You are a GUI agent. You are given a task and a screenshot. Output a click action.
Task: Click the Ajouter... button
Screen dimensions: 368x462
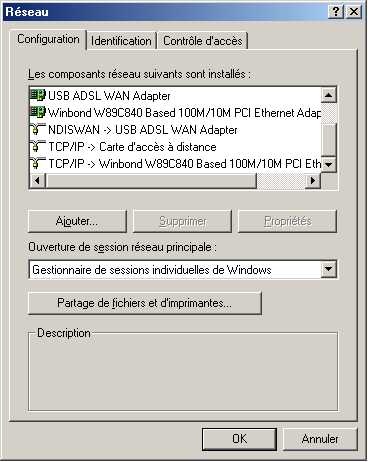pos(77,221)
